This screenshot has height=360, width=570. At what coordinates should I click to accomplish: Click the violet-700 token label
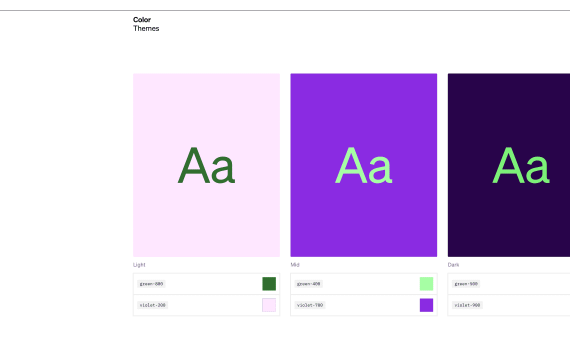[x=310, y=305]
